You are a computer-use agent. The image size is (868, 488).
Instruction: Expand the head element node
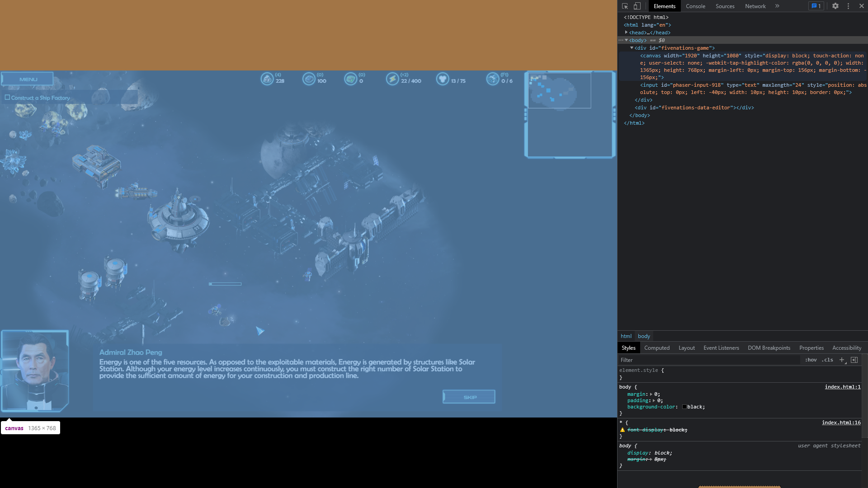coord(626,33)
